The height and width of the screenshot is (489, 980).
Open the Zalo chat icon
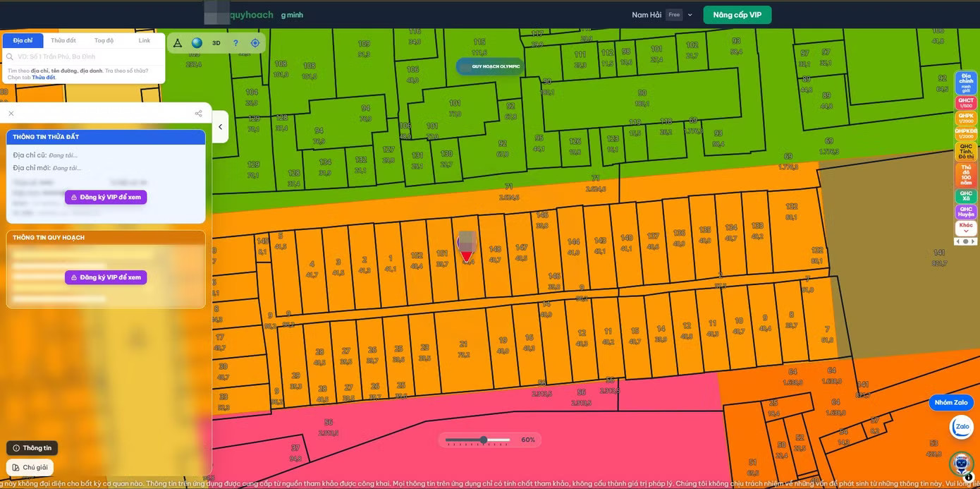pyautogui.click(x=962, y=427)
